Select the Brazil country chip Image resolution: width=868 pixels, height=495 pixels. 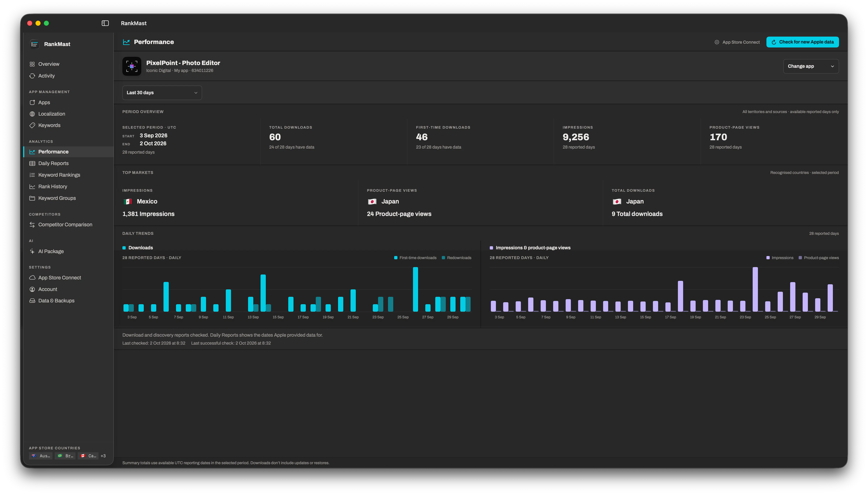click(66, 456)
